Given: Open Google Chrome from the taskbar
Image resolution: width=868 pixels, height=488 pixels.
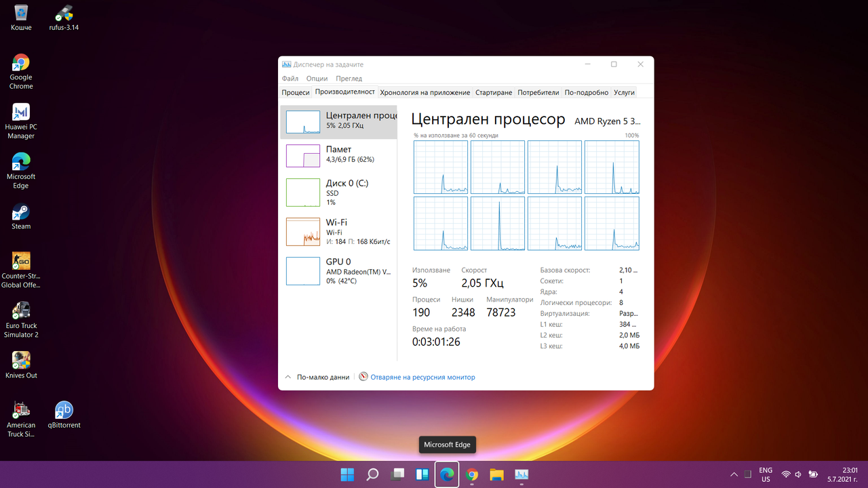Looking at the screenshot, I should pos(472,474).
